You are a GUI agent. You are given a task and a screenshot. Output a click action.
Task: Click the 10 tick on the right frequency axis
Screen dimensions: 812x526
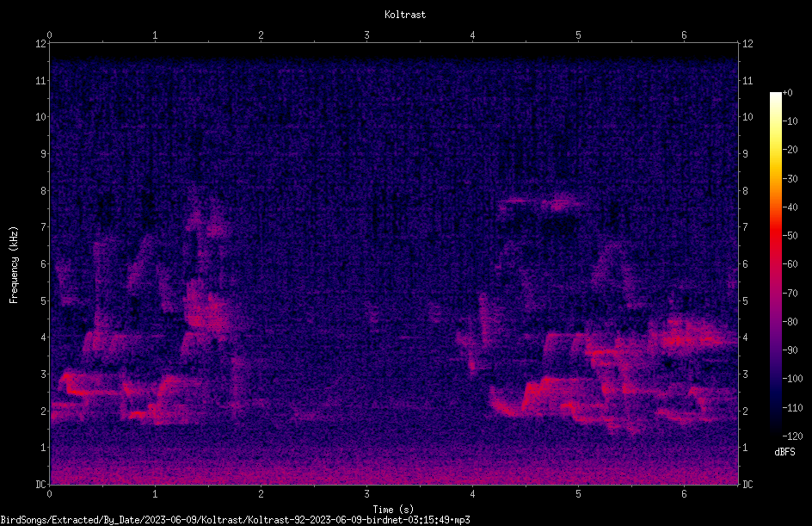(747, 117)
